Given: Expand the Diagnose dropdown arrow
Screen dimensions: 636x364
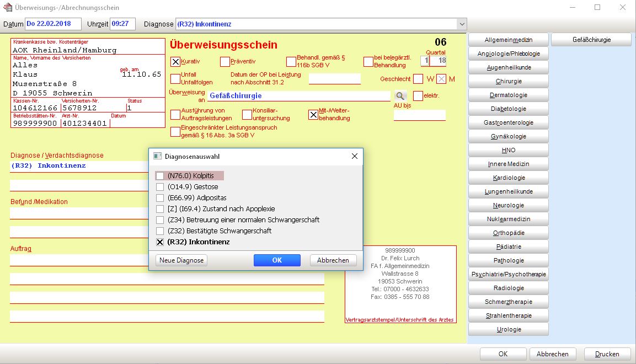Looking at the screenshot, I should 462,24.
